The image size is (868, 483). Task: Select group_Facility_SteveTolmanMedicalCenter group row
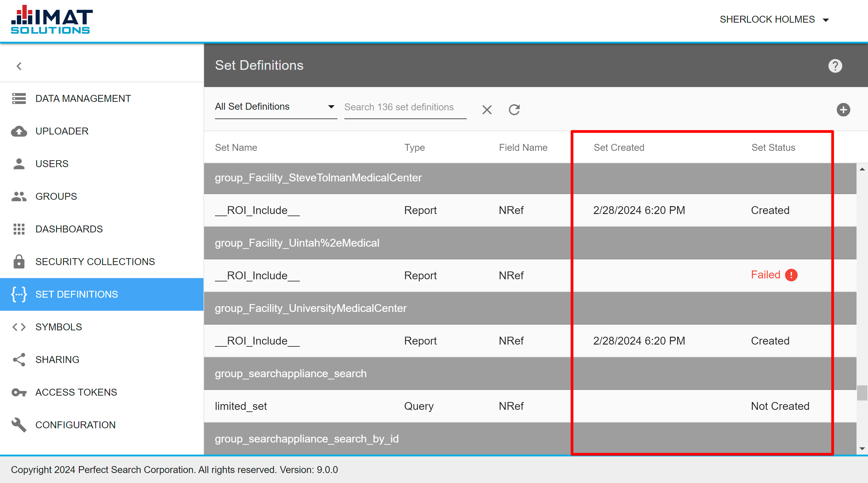(x=530, y=178)
